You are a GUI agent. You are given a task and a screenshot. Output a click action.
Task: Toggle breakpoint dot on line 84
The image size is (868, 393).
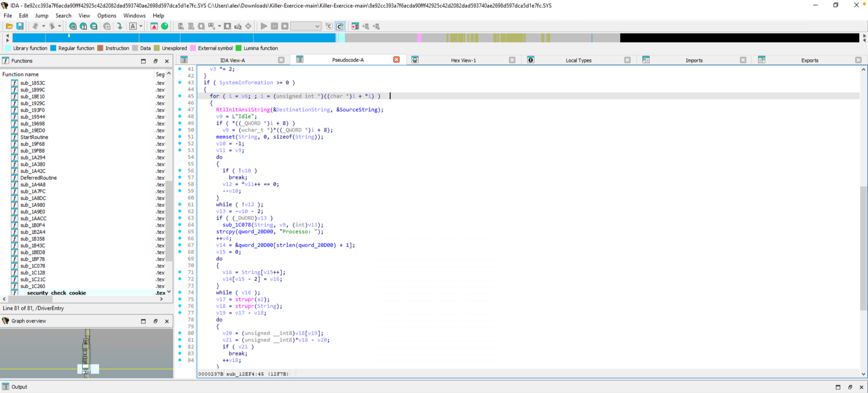pos(180,360)
